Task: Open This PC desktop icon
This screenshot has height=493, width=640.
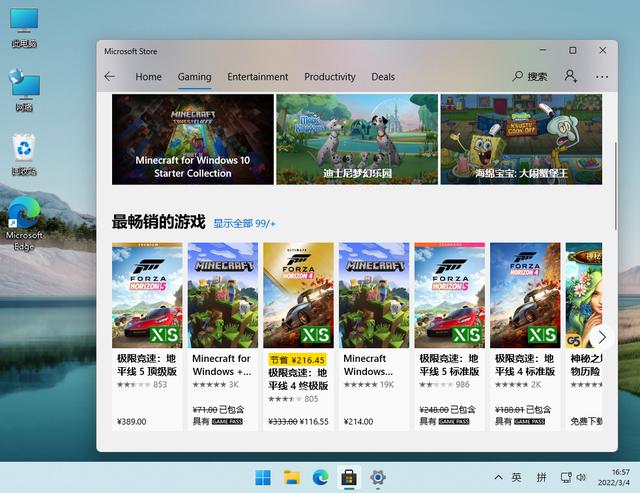Action: pos(24,28)
